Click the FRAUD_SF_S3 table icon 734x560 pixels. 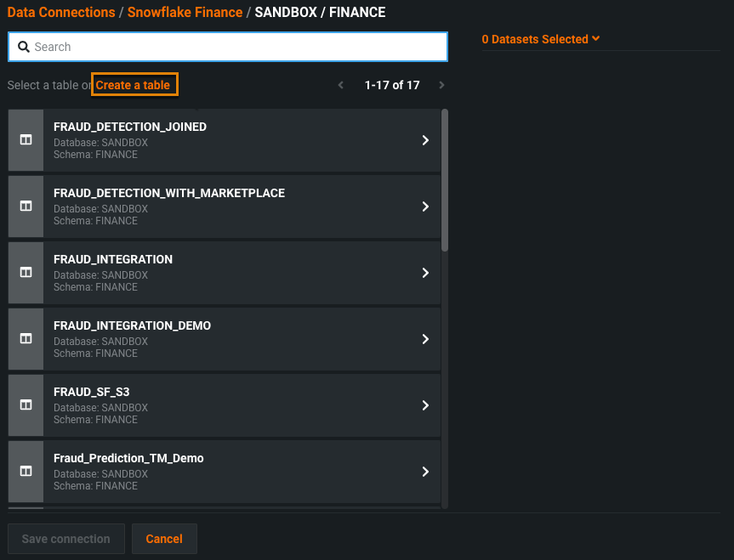[26, 405]
